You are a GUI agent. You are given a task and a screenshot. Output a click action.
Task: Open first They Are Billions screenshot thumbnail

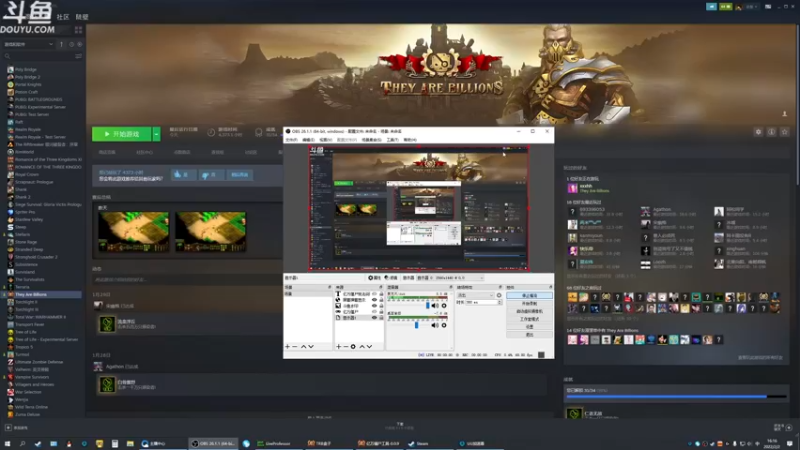[133, 232]
